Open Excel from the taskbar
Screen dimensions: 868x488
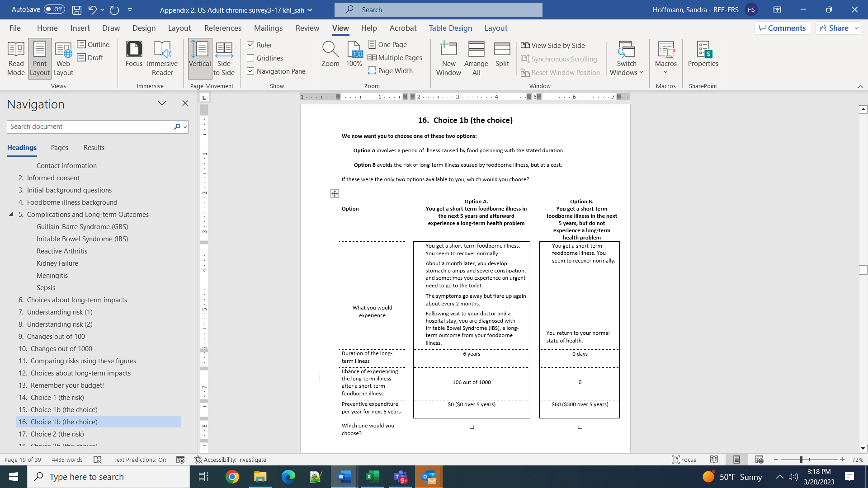tap(372, 477)
